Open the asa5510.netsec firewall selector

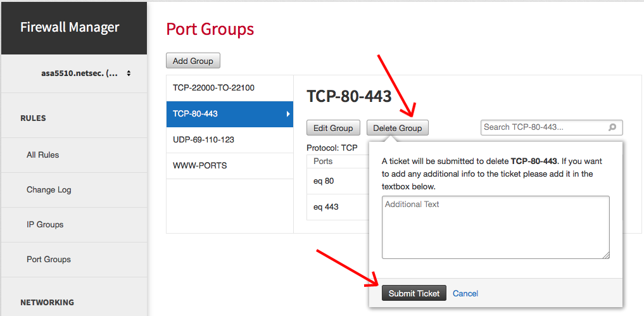(x=86, y=73)
